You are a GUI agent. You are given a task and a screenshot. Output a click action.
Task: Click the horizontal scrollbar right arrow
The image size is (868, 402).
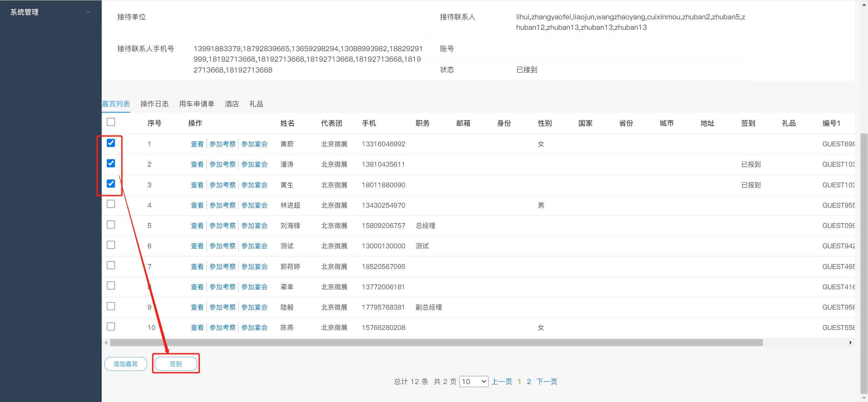850,343
